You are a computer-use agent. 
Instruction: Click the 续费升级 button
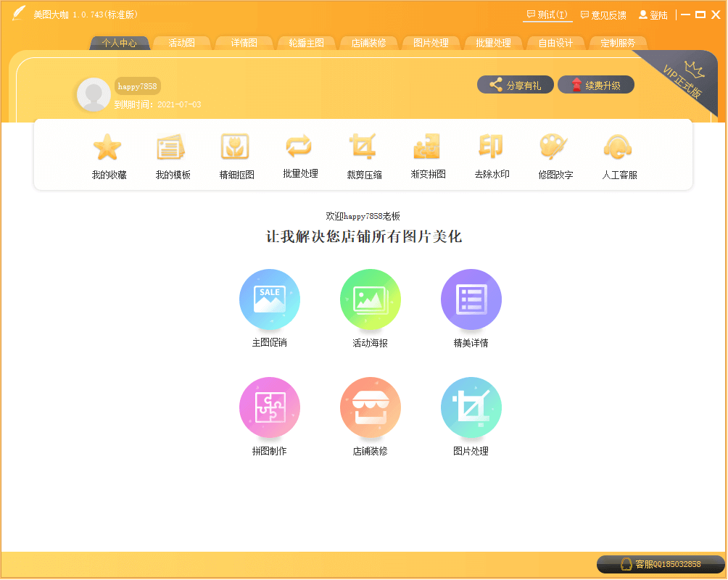pos(596,85)
